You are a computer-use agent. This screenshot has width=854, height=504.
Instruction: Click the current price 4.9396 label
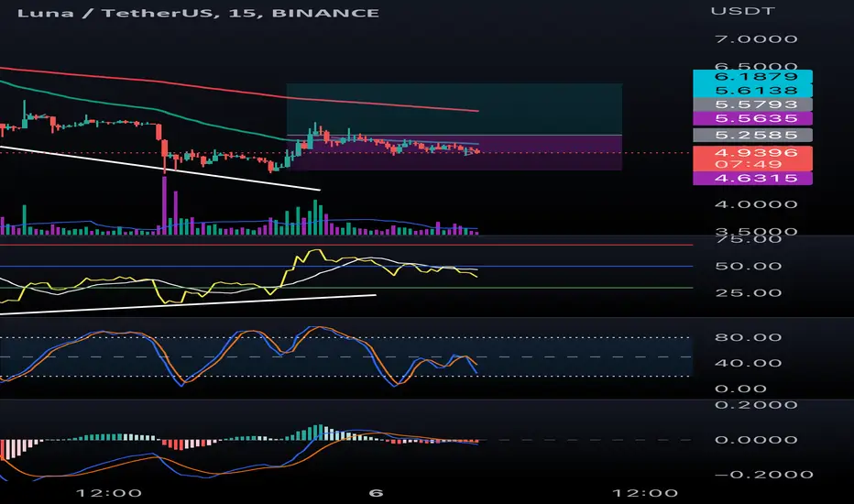(756, 152)
